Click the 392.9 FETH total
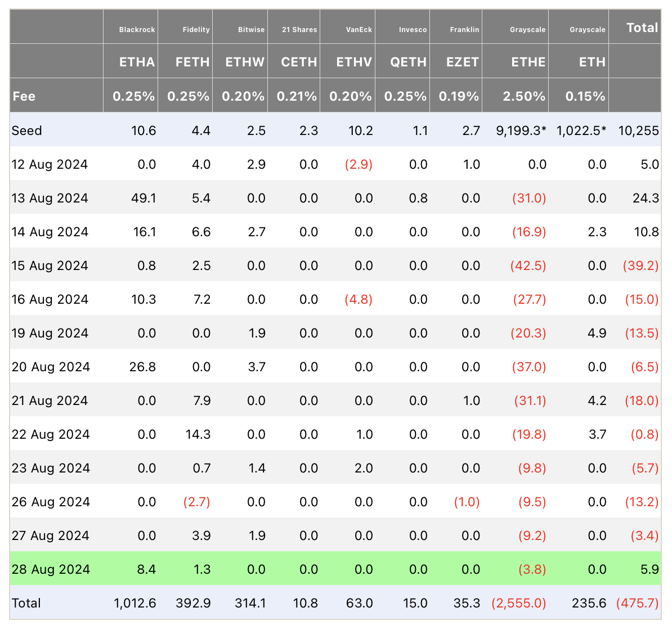This screenshot has height=630, width=672. [193, 604]
